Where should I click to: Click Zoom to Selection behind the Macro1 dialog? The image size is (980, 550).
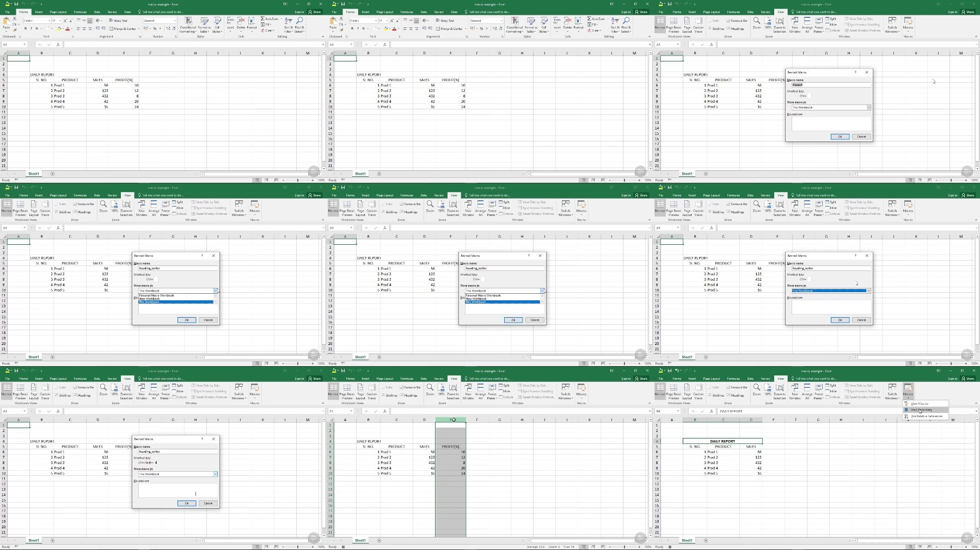click(780, 24)
